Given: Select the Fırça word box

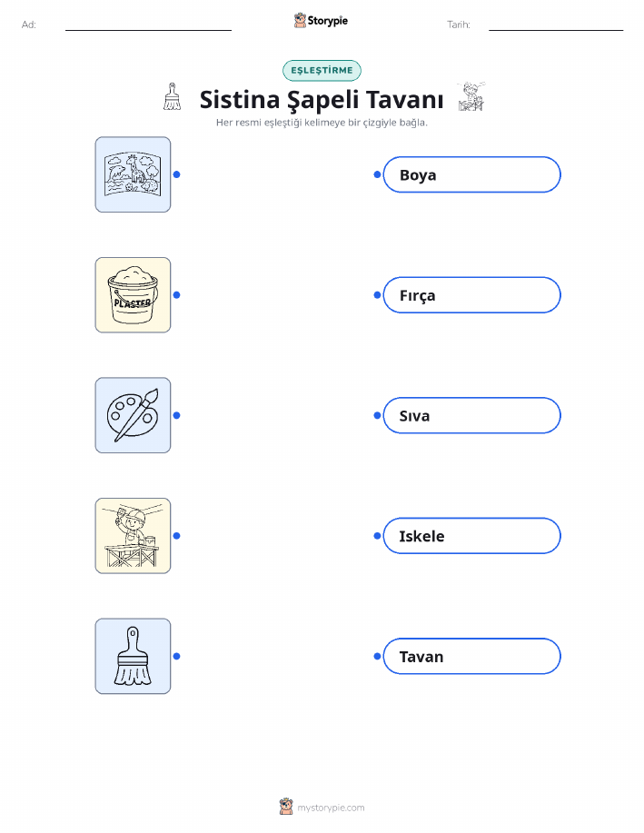Looking at the screenshot, I should (471, 295).
